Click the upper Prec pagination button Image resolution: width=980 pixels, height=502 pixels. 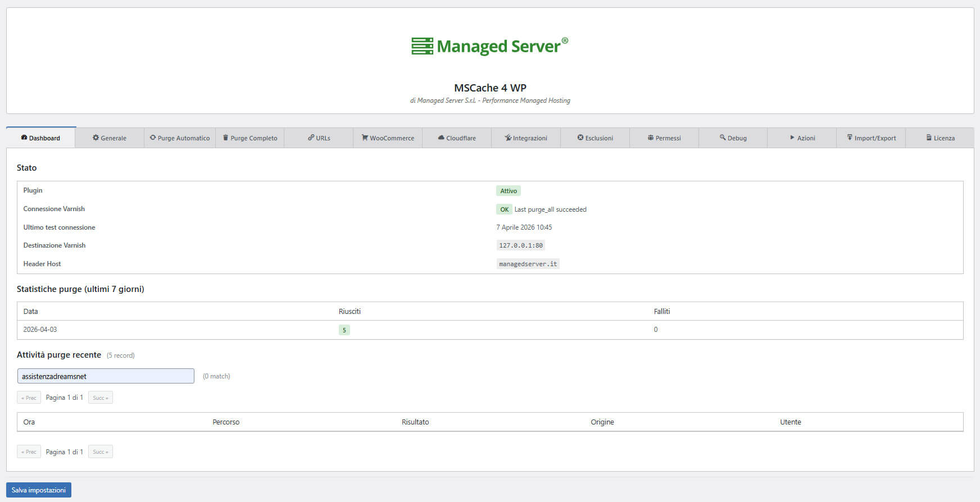29,398
